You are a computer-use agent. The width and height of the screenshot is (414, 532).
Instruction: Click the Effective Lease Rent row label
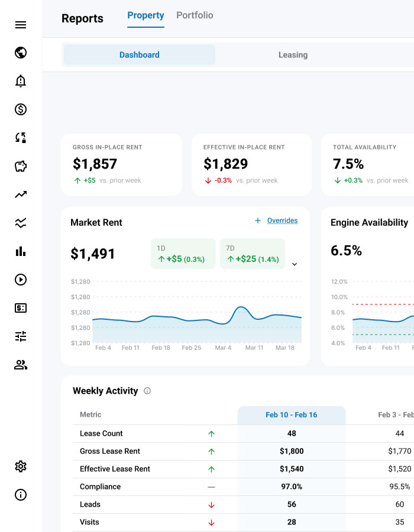(115, 469)
